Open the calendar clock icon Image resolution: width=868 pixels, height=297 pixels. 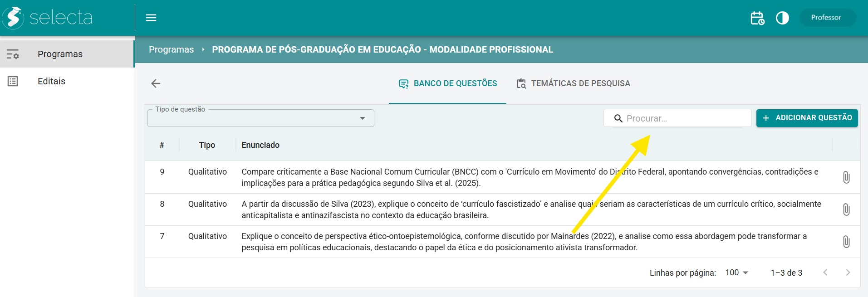[x=757, y=18]
